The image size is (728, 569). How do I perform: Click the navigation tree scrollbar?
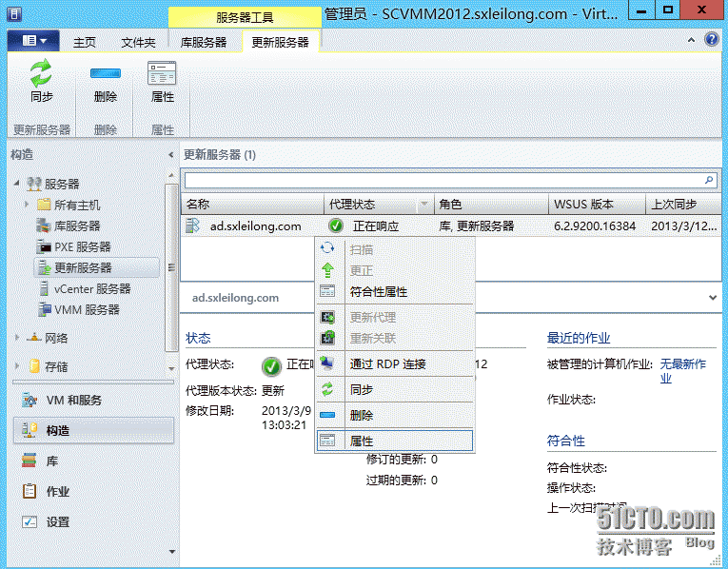pos(171,267)
